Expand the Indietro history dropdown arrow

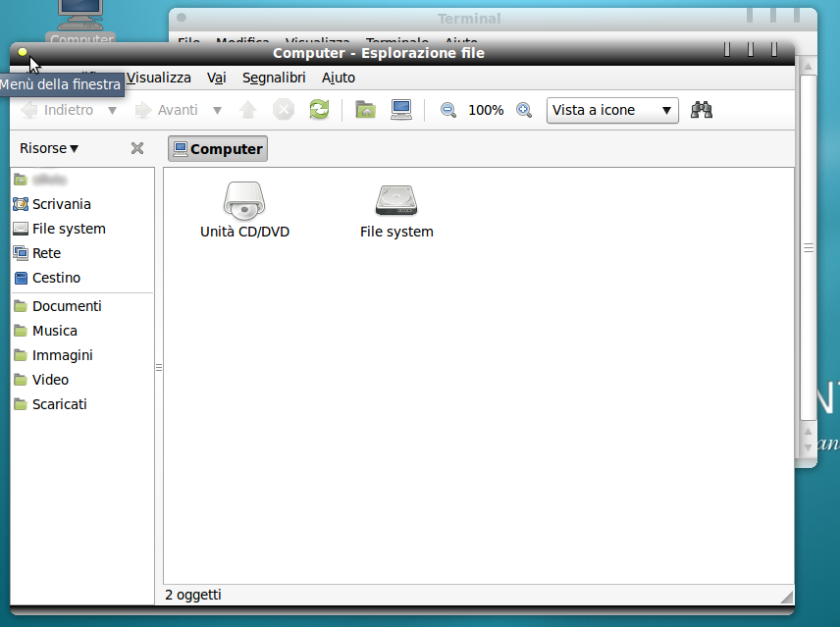click(112, 111)
